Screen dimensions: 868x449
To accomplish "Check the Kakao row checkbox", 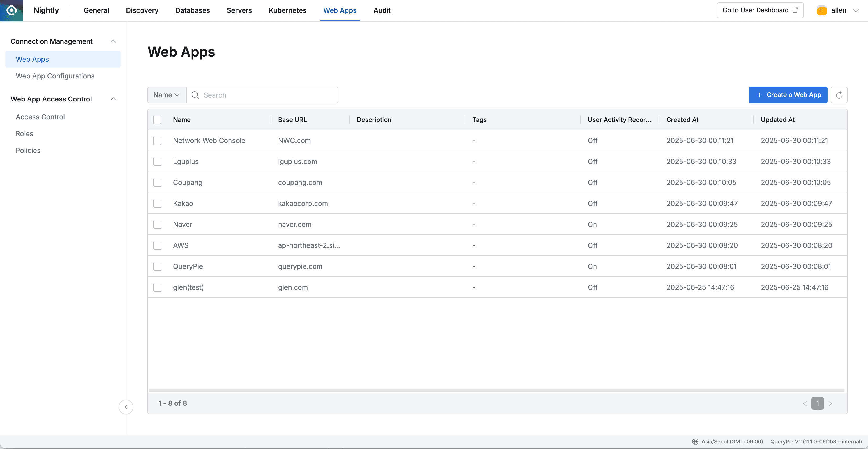I will (157, 204).
